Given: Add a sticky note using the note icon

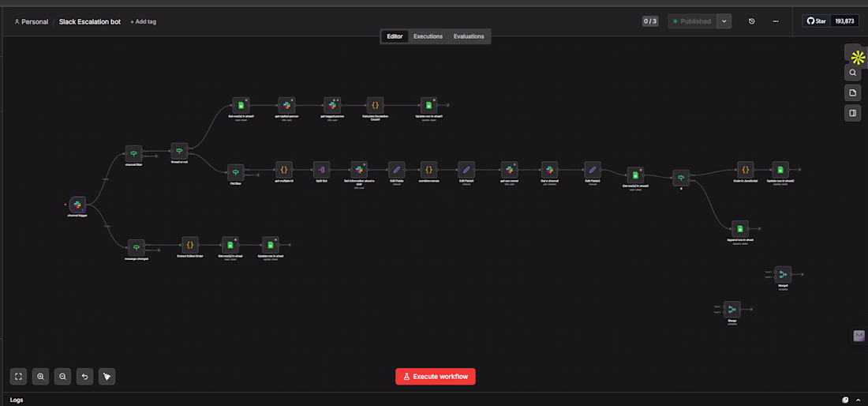Looking at the screenshot, I should 852,92.
